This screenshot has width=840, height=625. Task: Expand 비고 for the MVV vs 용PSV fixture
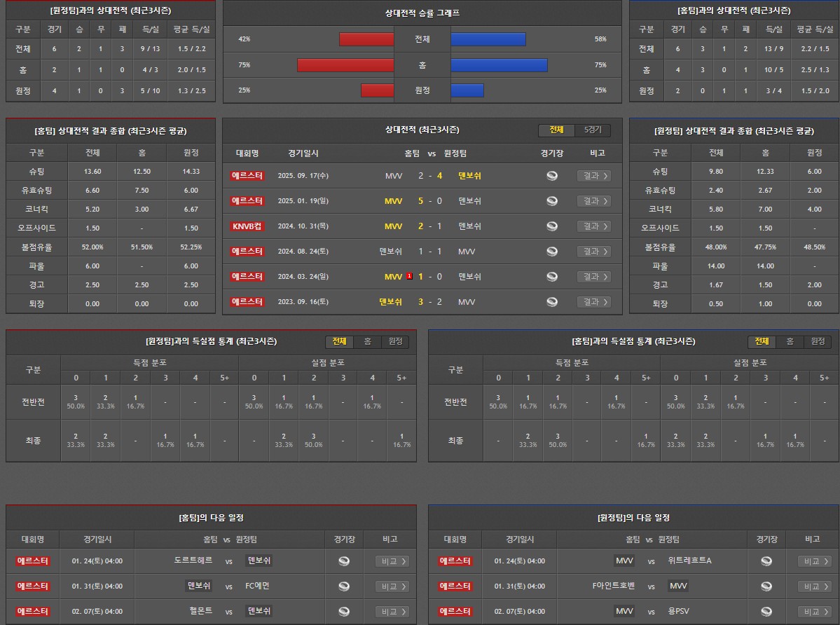815,612
